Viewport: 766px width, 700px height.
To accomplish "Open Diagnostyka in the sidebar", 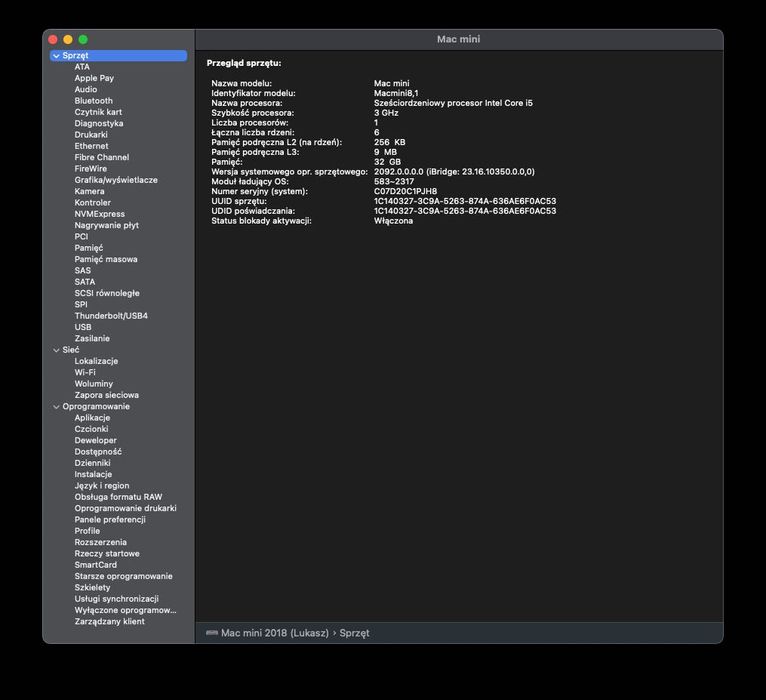I will (x=99, y=124).
